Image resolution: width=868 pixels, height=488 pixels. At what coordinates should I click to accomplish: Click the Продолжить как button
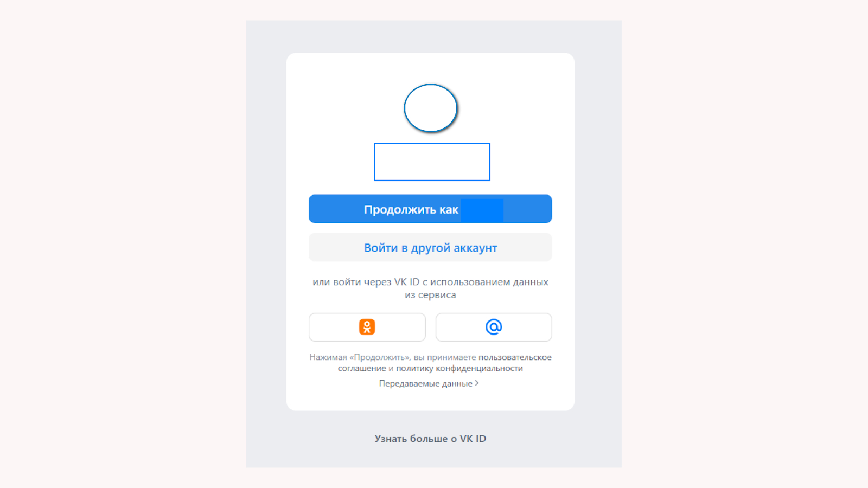pos(430,209)
